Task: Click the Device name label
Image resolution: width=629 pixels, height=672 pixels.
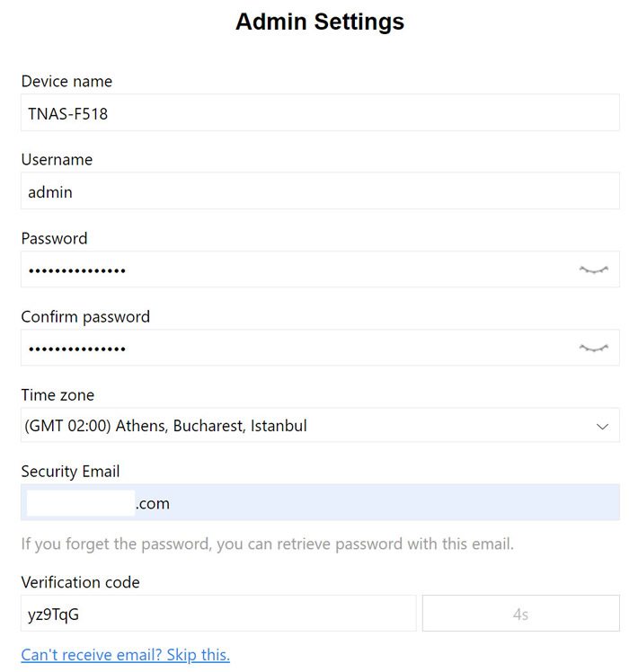Action: (66, 82)
